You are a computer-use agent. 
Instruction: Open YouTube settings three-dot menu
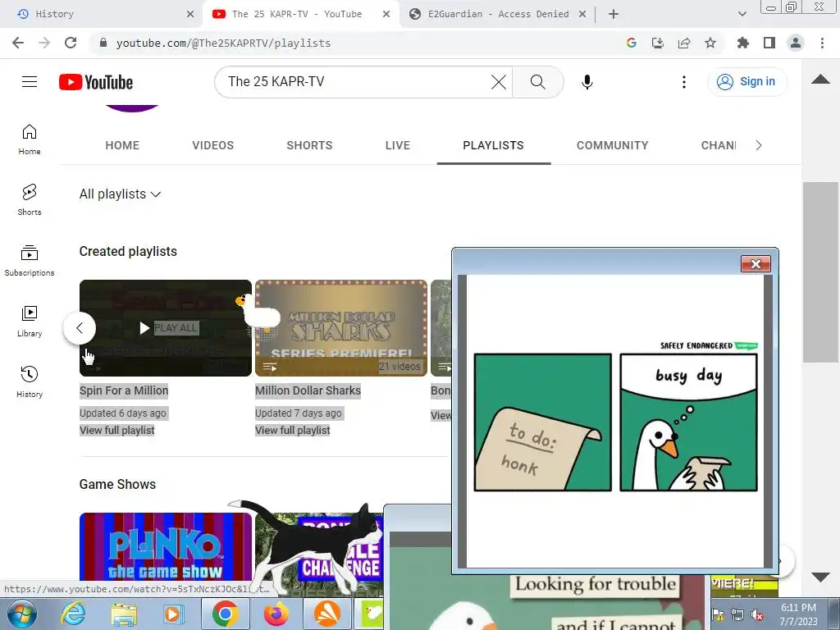(x=683, y=82)
